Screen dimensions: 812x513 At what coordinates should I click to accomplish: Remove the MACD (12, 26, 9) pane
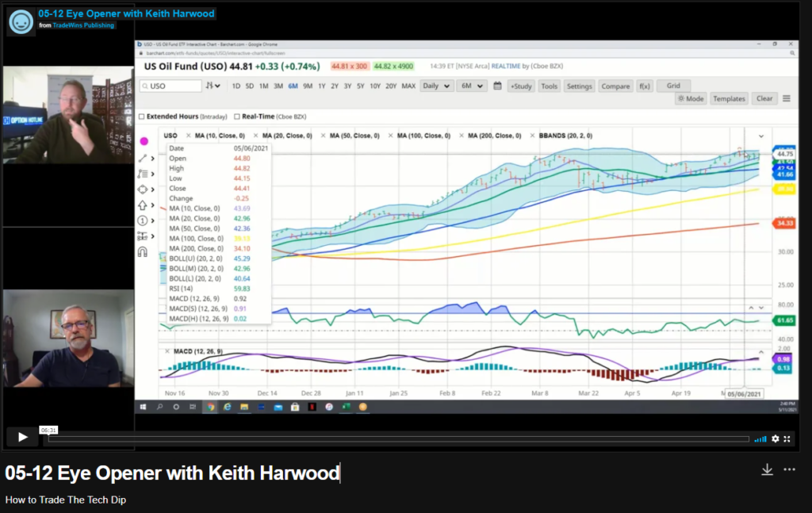coord(167,351)
